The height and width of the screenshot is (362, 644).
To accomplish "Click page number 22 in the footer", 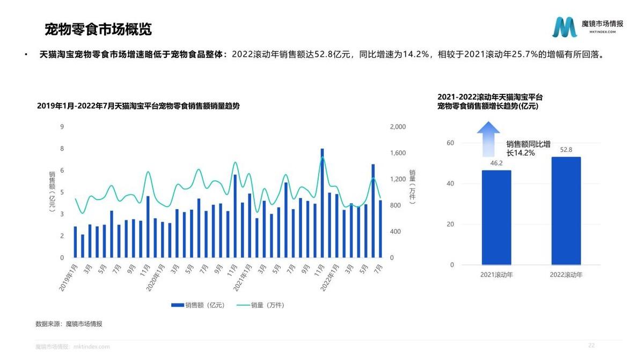I will tap(591, 345).
